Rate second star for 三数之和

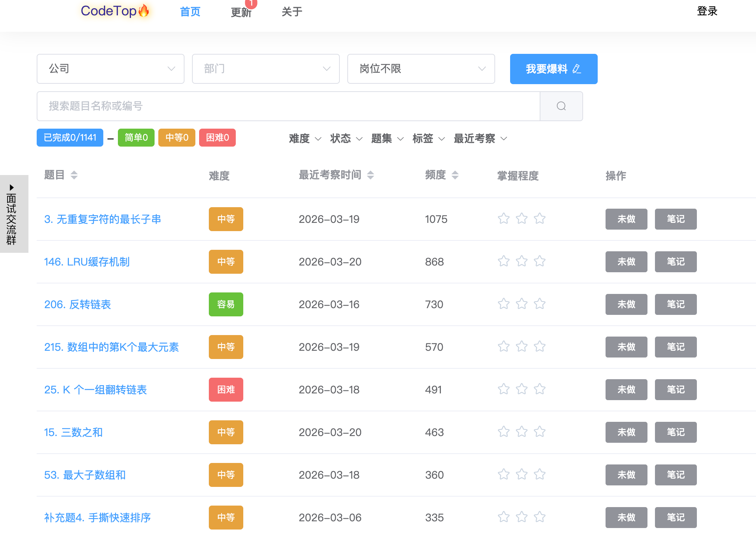pos(522,432)
